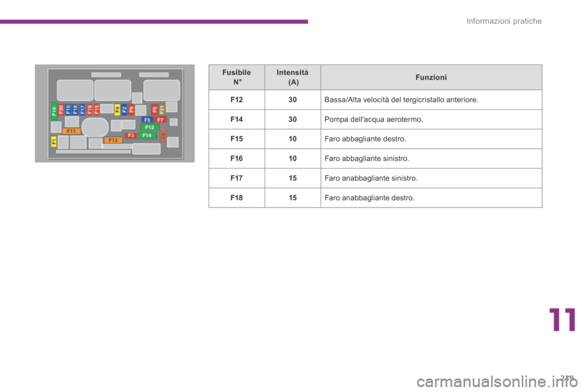Click the 10 intensity value in the F16 row

click(x=293, y=158)
